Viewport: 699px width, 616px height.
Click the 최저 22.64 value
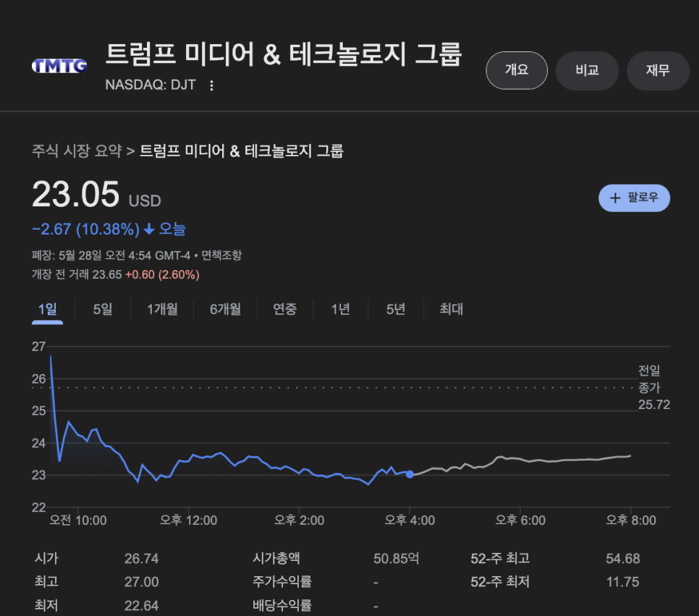click(141, 605)
